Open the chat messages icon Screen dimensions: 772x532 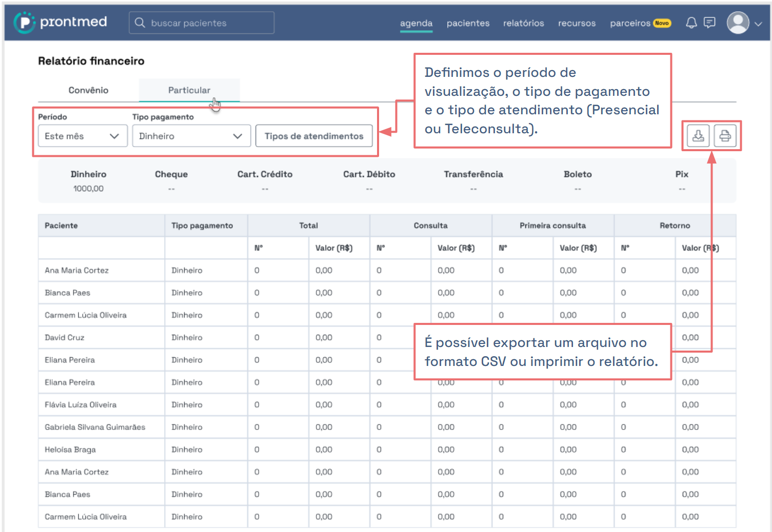(709, 23)
